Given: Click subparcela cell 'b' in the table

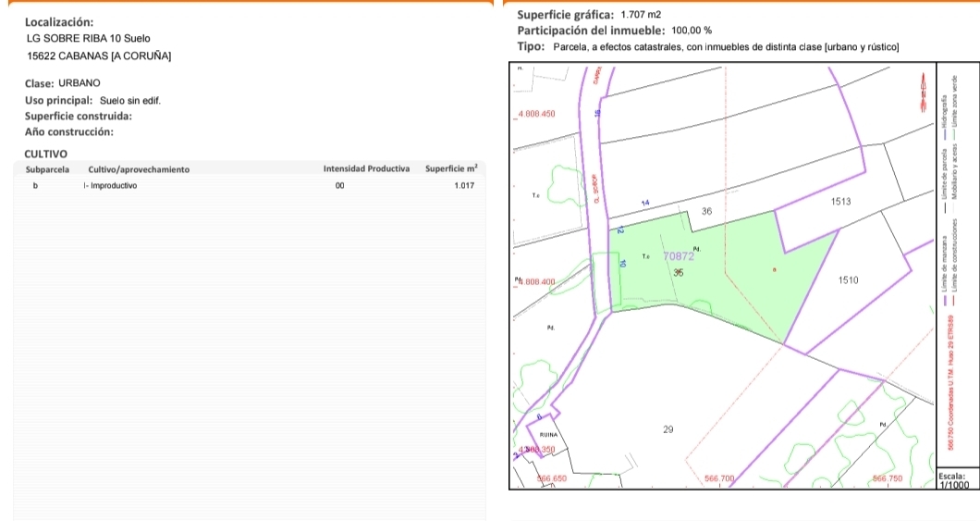Looking at the screenshot, I should (35, 186).
